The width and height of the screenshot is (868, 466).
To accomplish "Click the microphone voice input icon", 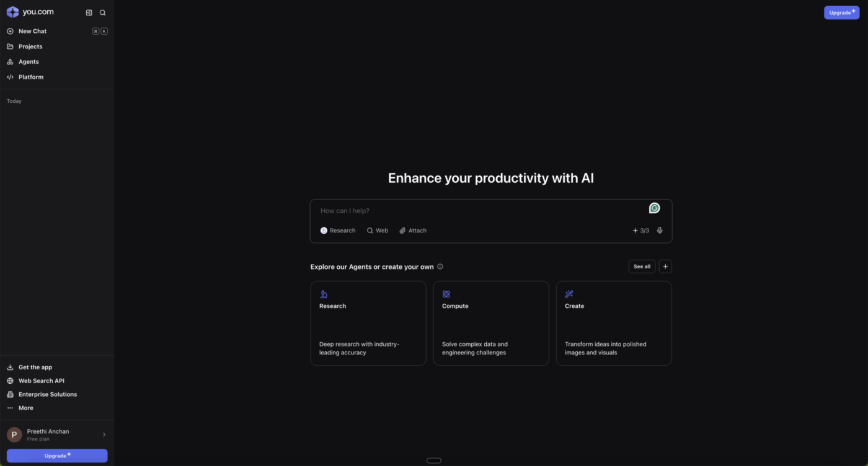I will point(660,231).
